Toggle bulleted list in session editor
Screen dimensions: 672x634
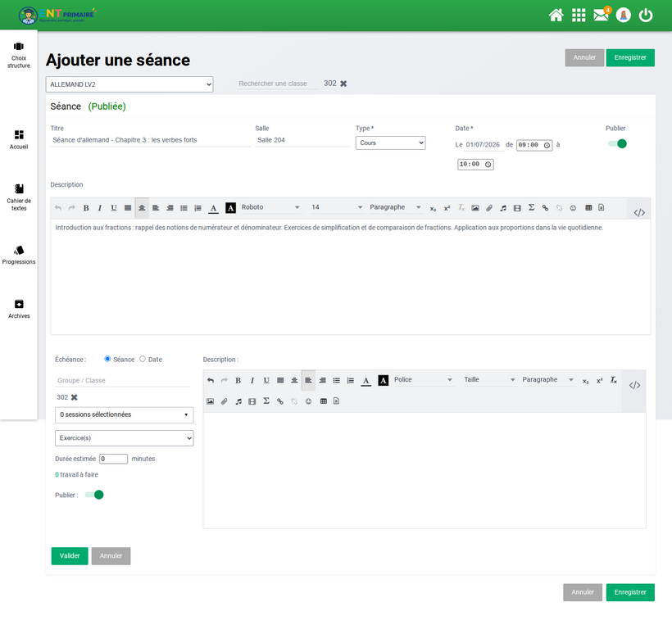pos(184,208)
